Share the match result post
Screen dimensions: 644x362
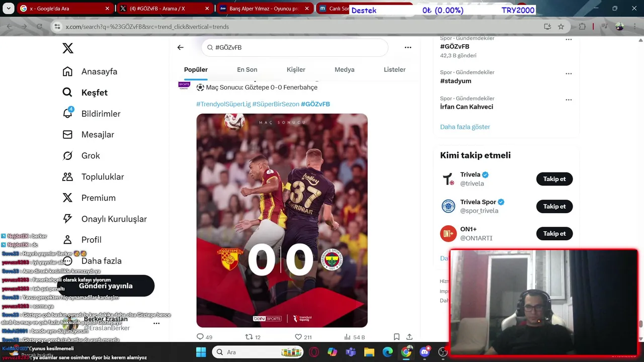pos(410,337)
